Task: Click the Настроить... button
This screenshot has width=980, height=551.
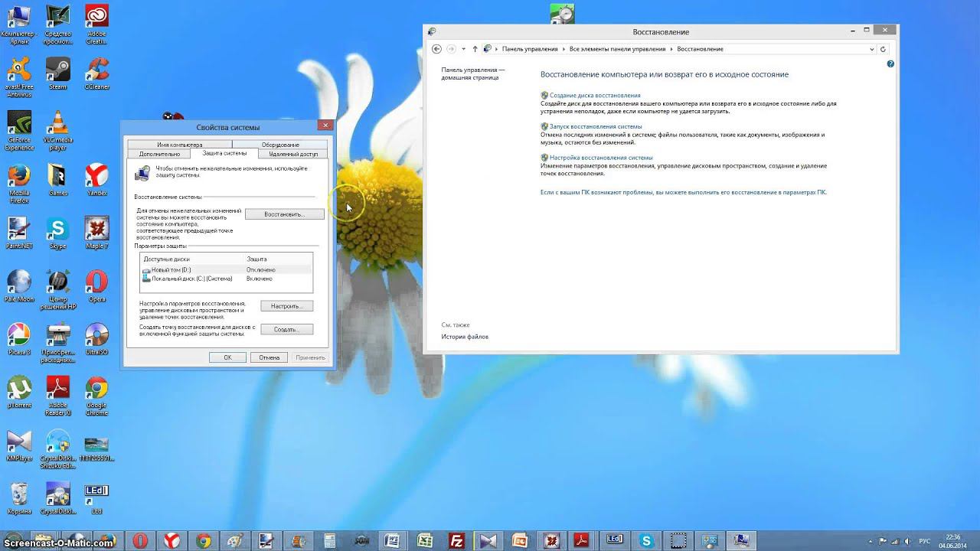Action: coord(287,306)
